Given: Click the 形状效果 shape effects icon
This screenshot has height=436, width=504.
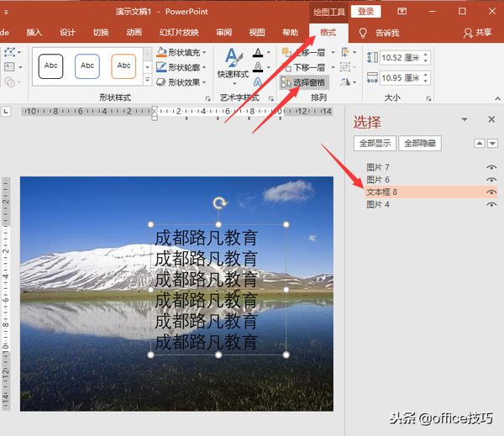Looking at the screenshot, I should click(x=161, y=82).
